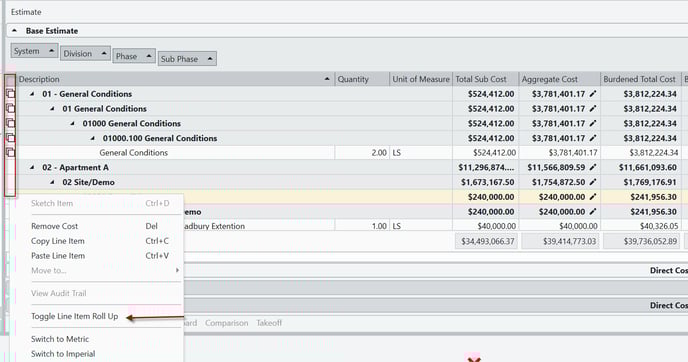Collapse the 01000 General Conditions row
Viewport: 688px width, 362px height.
click(x=72, y=123)
